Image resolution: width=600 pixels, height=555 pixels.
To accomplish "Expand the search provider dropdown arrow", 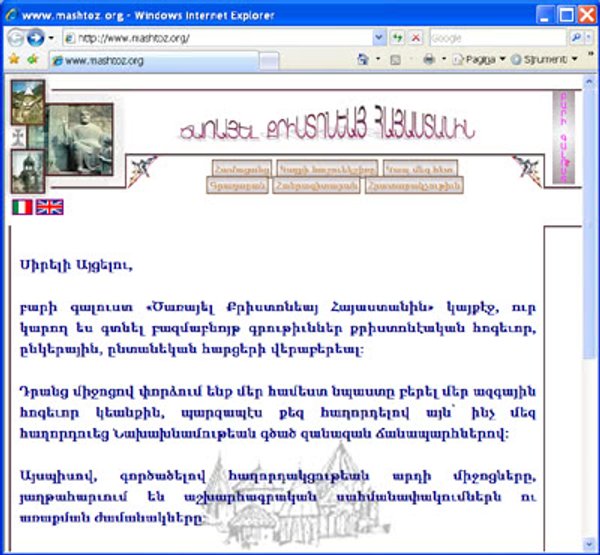I will (591, 38).
